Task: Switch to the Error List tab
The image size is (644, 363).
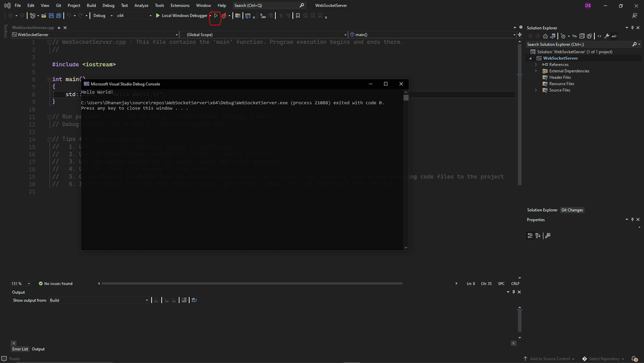Action: [x=20, y=349]
